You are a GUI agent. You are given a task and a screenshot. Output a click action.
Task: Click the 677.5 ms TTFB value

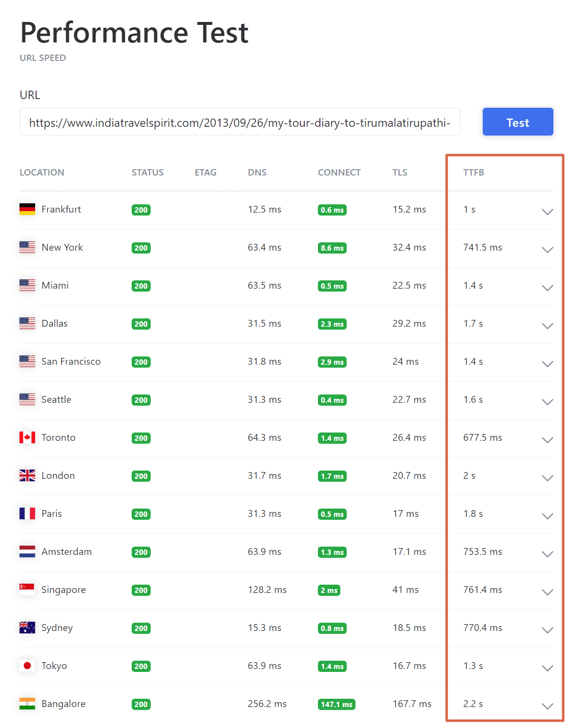click(x=483, y=437)
